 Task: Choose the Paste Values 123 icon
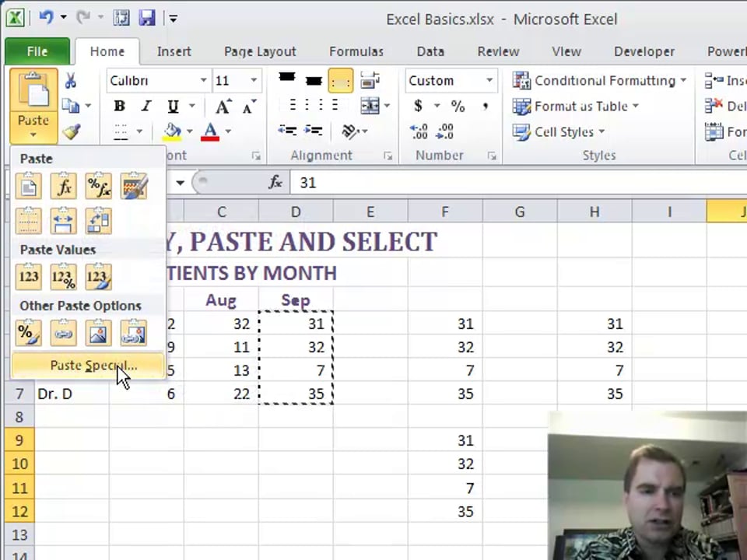pyautogui.click(x=29, y=277)
